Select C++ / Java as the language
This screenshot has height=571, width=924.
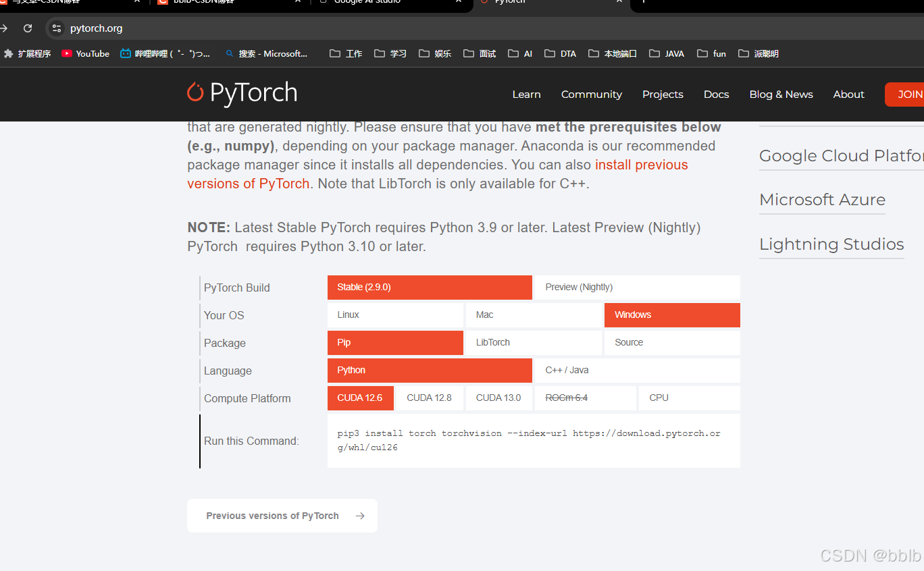[638, 371]
